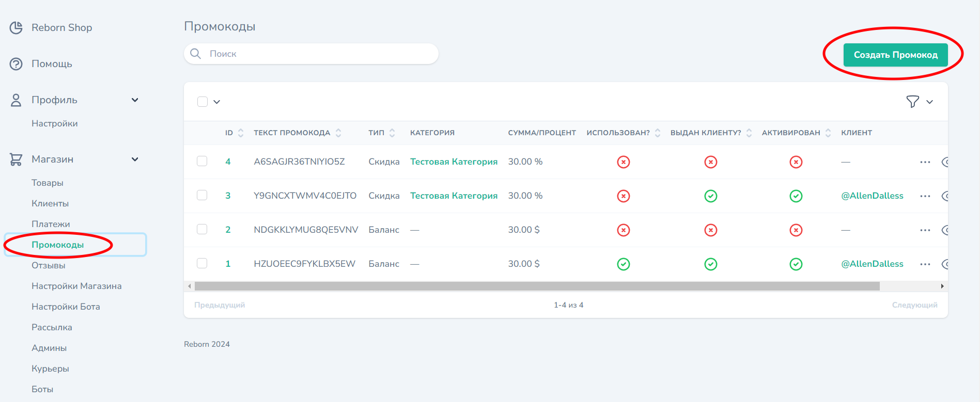Viewport: 980px width, 402px height.
Task: Go to Клиенты page
Action: coord(50,203)
